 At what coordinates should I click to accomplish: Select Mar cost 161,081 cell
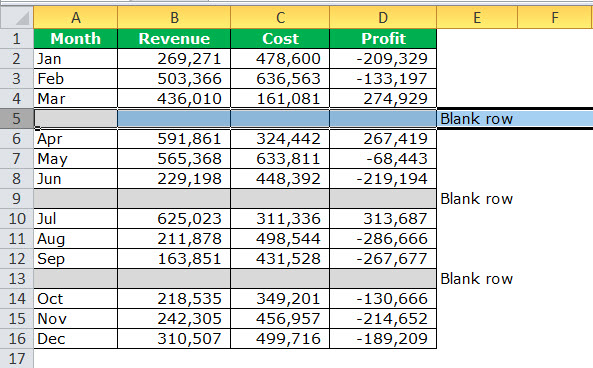point(280,99)
